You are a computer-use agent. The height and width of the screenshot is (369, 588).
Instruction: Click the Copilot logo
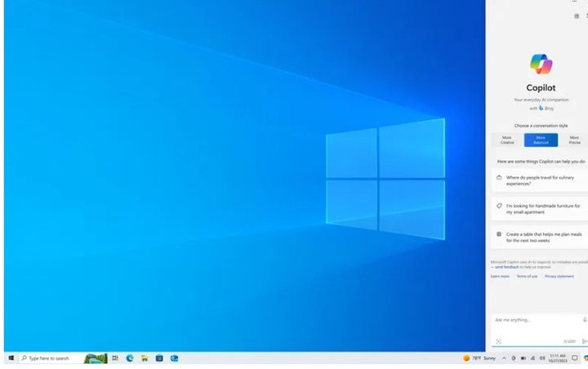[x=541, y=64]
